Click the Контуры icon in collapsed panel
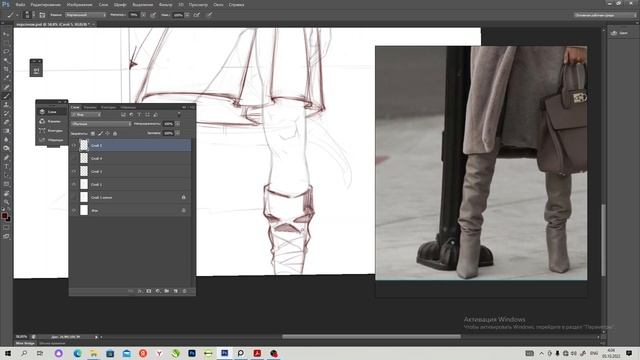Viewport: 640px width, 360px height. [42, 131]
